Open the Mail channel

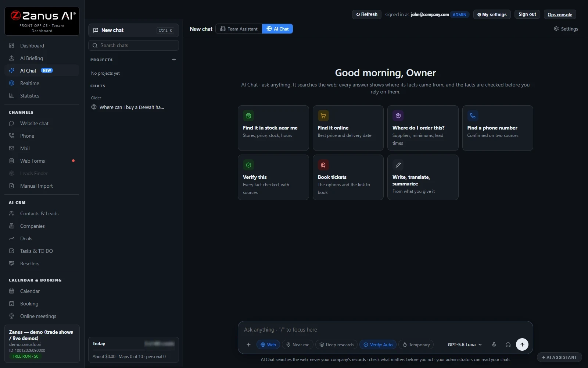(x=42, y=148)
